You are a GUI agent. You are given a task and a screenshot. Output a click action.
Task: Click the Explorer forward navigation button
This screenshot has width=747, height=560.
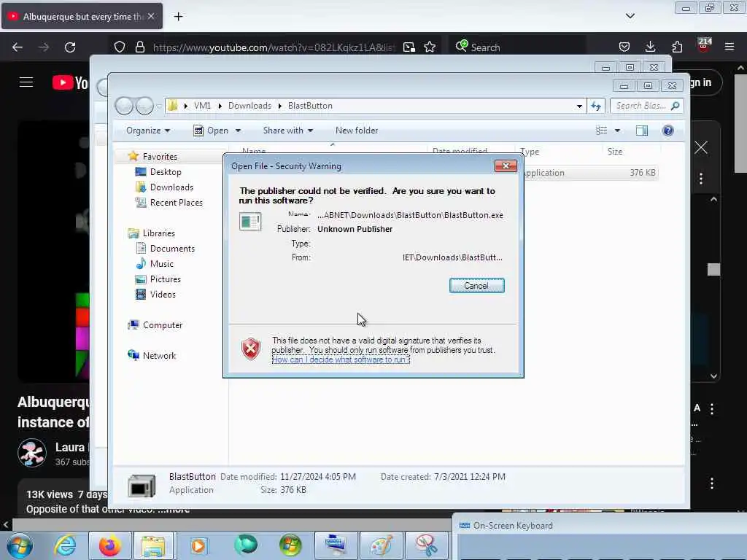(x=144, y=106)
